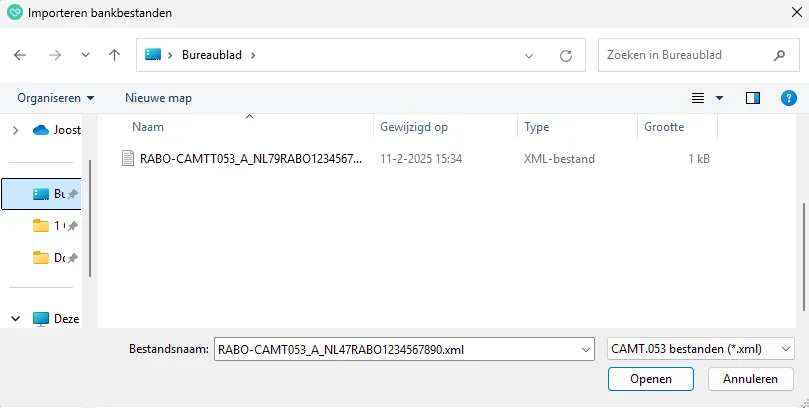Refresh the Bureaublad folder view
The width and height of the screenshot is (809, 408).
566,55
